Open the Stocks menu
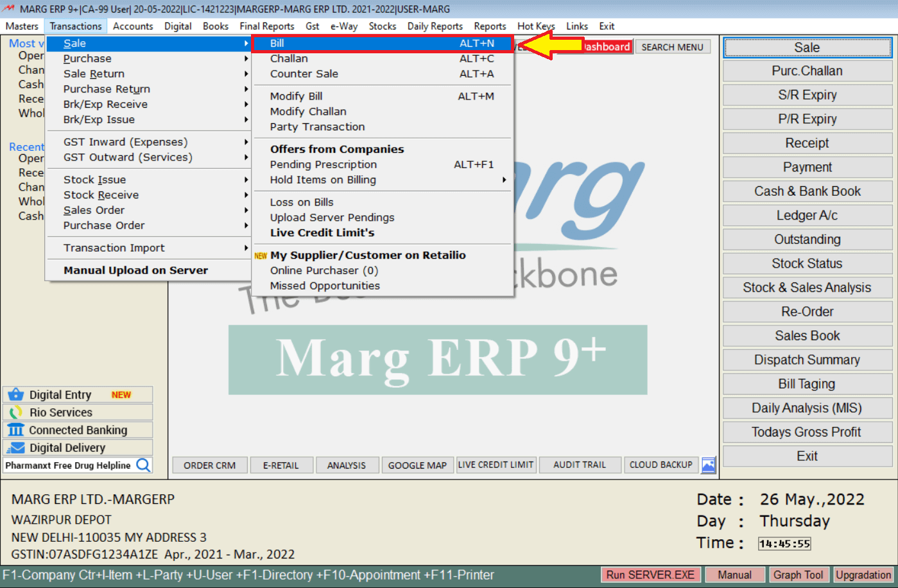This screenshot has width=898, height=588. [383, 26]
